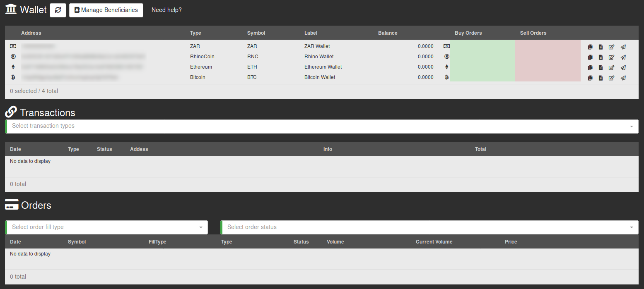Sort wallets by the Balance column
This screenshot has width=644, height=289.
387,33
